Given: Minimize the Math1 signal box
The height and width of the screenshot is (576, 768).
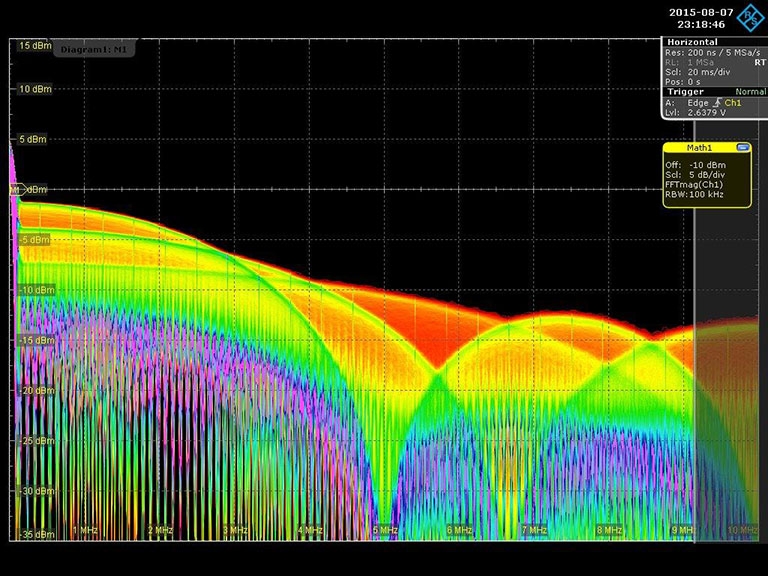Looking at the screenshot, I should click(742, 147).
